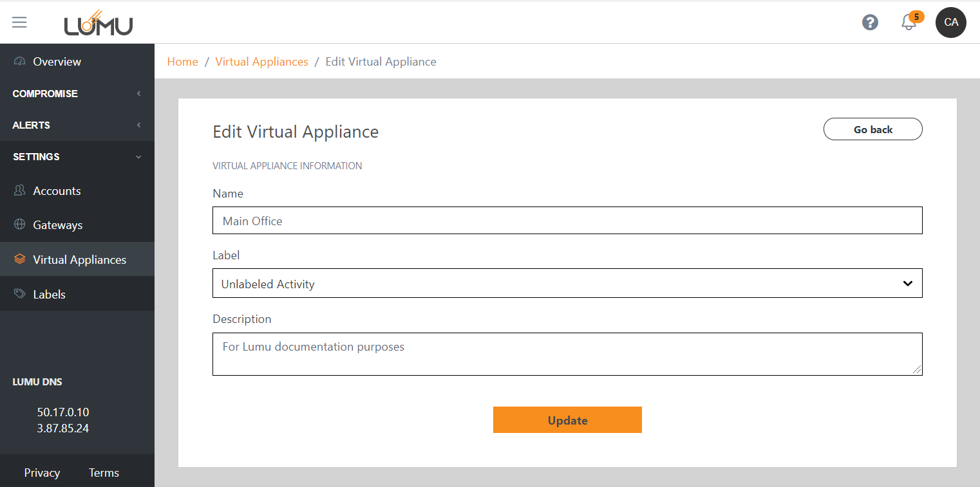Viewport: 980px width, 487px height.
Task: Open the Privacy page link
Action: [41, 472]
